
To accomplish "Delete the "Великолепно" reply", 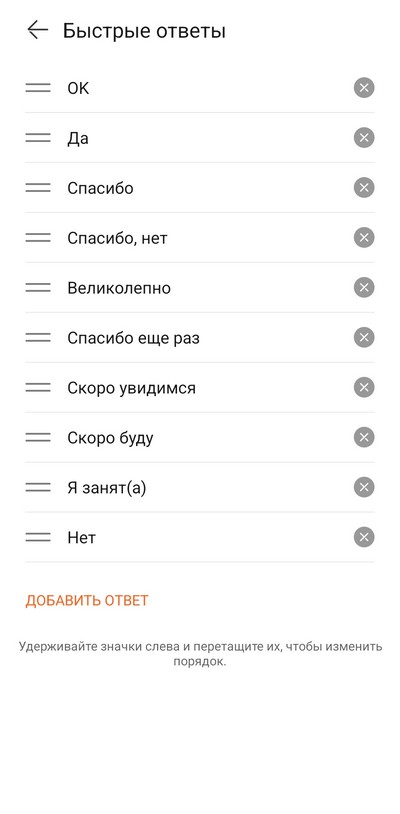I will 364,288.
